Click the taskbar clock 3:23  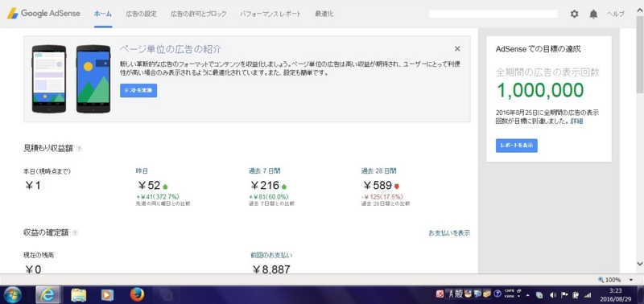click(x=616, y=290)
